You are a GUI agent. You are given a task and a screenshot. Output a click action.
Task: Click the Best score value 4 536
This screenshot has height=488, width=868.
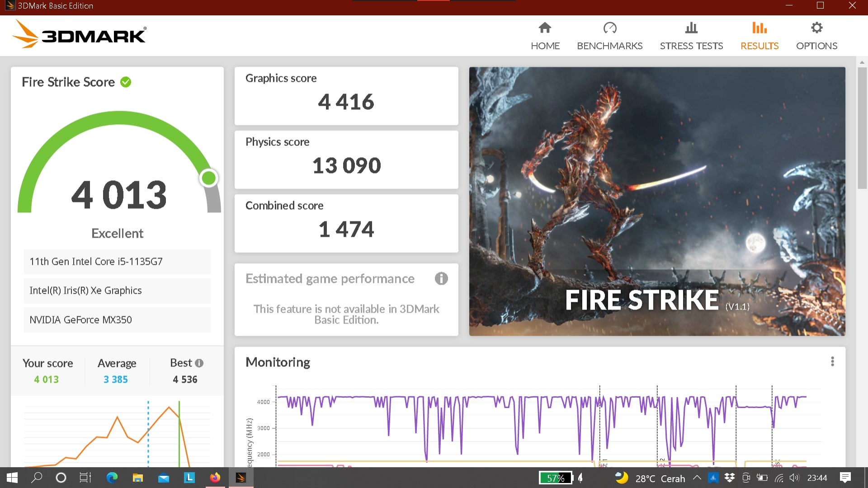185,380
